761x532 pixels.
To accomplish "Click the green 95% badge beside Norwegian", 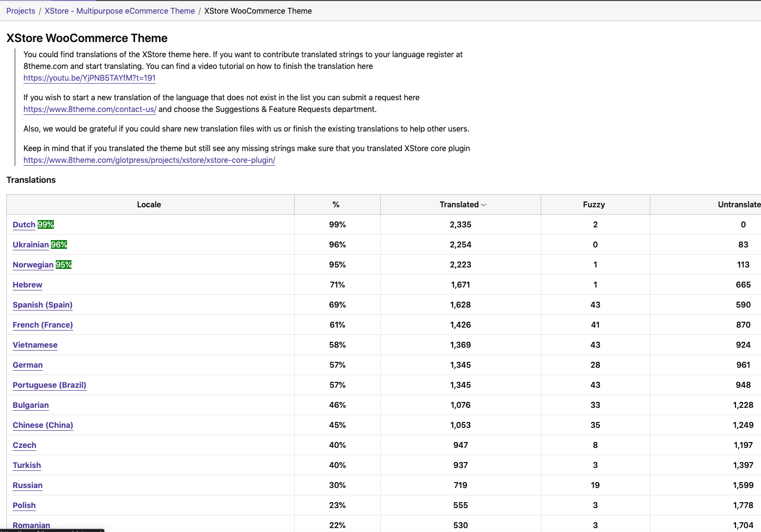I will (x=64, y=265).
